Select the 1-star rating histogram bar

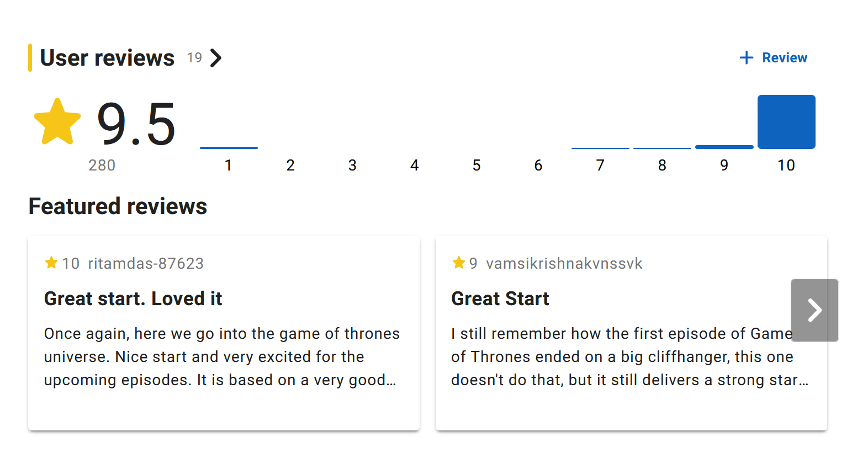[x=229, y=147]
